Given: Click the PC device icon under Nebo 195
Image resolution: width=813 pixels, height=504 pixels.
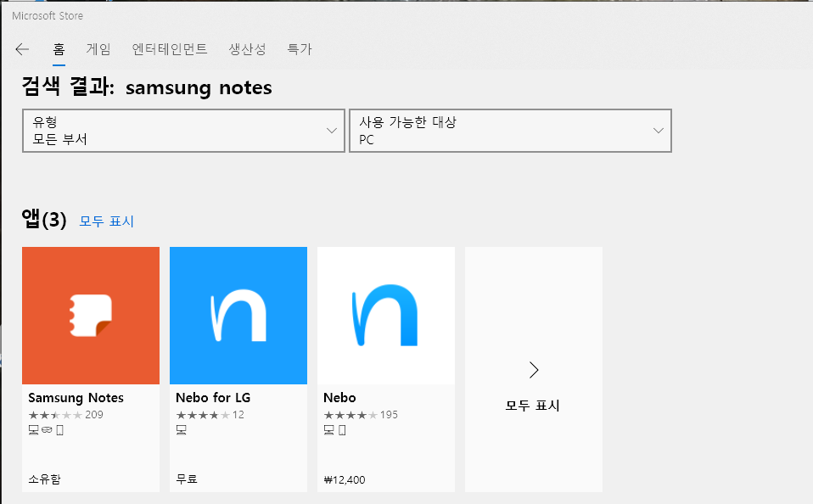Looking at the screenshot, I should 328,430.
